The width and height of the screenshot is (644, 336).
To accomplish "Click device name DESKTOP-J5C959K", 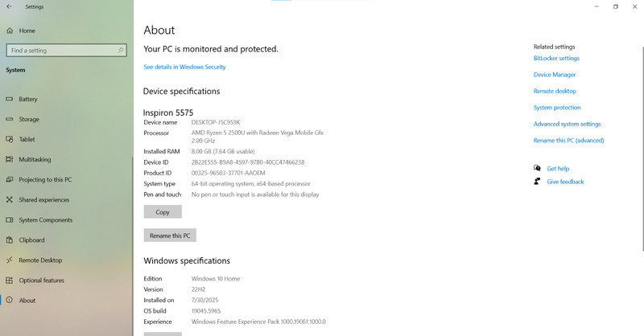I will pyautogui.click(x=216, y=122).
